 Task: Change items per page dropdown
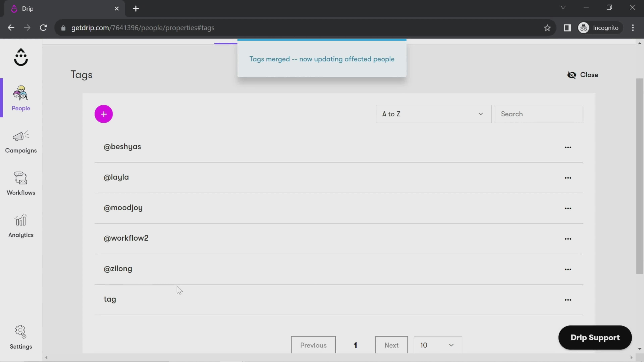click(437, 345)
